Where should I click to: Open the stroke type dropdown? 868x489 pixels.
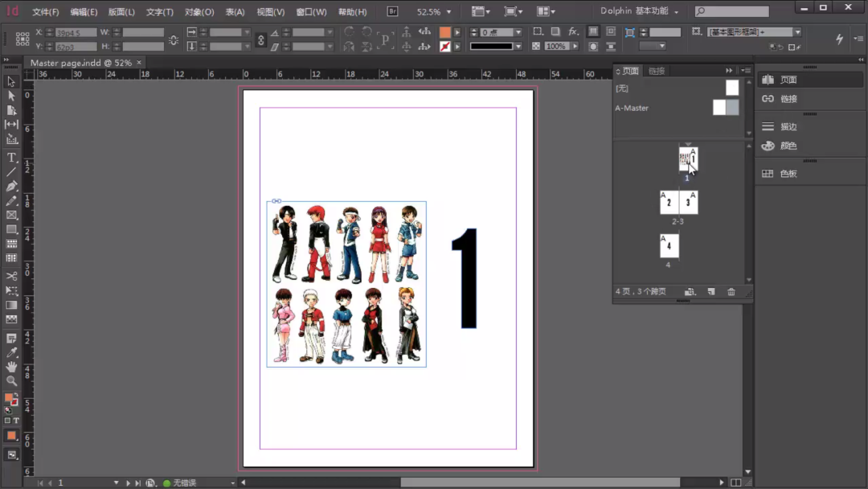(x=518, y=47)
